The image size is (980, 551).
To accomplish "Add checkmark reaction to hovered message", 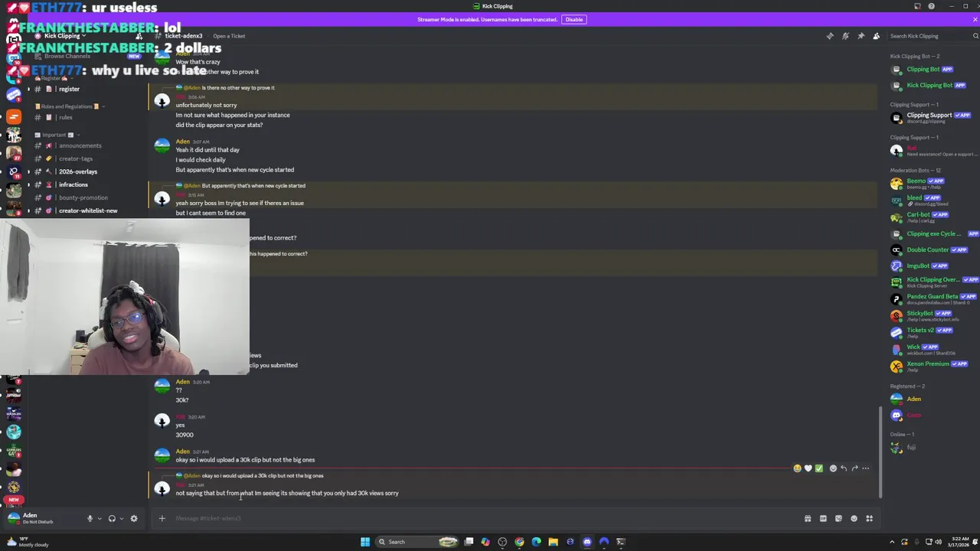I will [x=818, y=468].
